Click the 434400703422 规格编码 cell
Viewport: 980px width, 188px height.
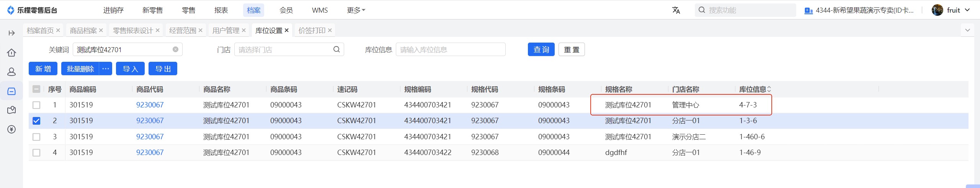(x=428, y=153)
